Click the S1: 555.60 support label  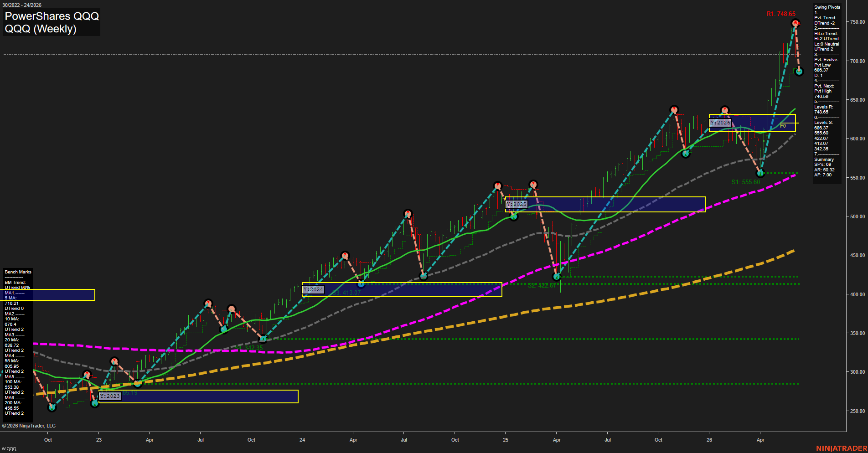pyautogui.click(x=745, y=182)
